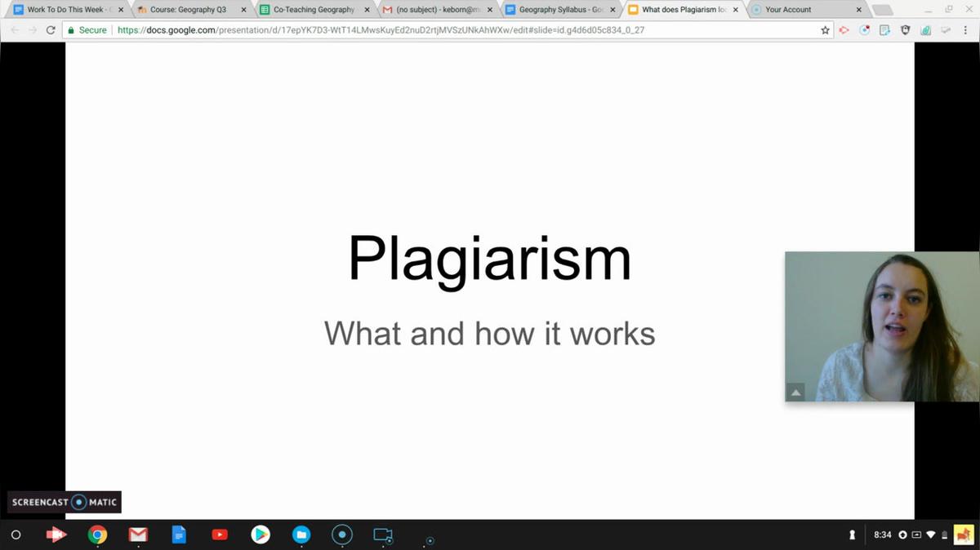Open the Google Play Store icon

261,535
